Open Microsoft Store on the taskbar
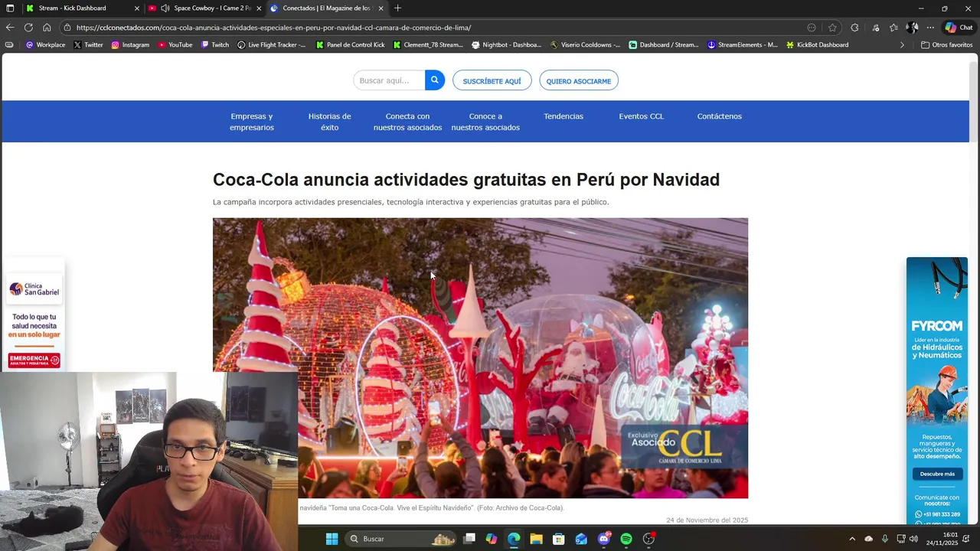The width and height of the screenshot is (980, 551). [559, 539]
